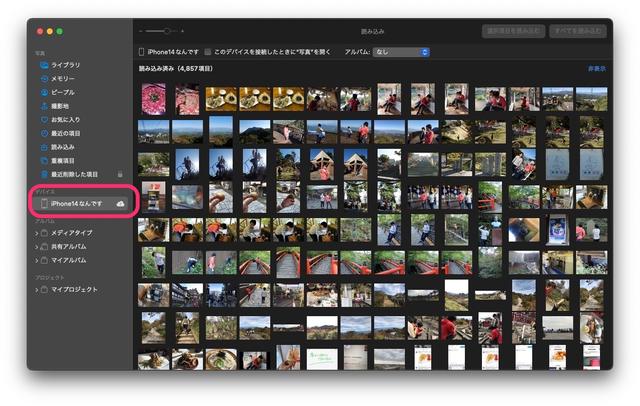The width and height of the screenshot is (640, 406).
Task: Click cloud icon on iPhone14 sidebar row
Action: pyautogui.click(x=120, y=204)
